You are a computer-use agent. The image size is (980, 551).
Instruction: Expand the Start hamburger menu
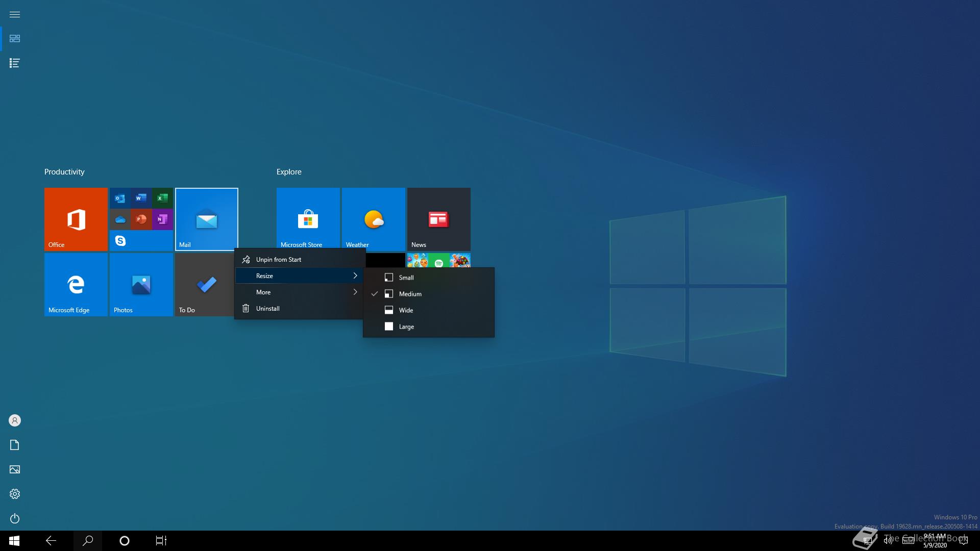point(15,14)
